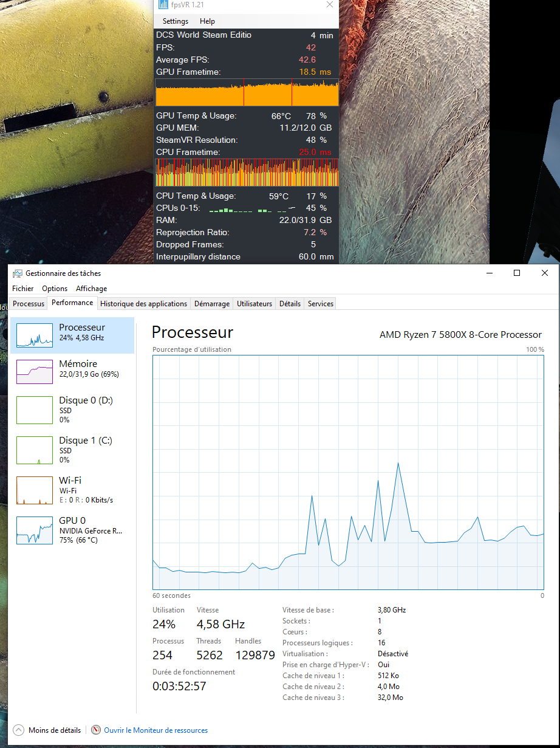560x748 pixels.
Task: Click the RAM 22.0/31.9 GB row
Action: tap(247, 220)
